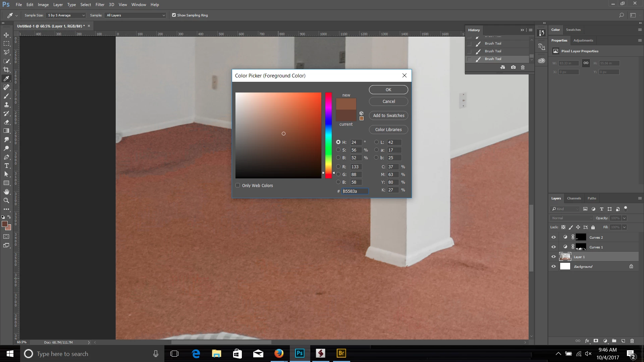Hide the Curves 2 layer
The width and height of the screenshot is (644, 362).
click(x=553, y=237)
